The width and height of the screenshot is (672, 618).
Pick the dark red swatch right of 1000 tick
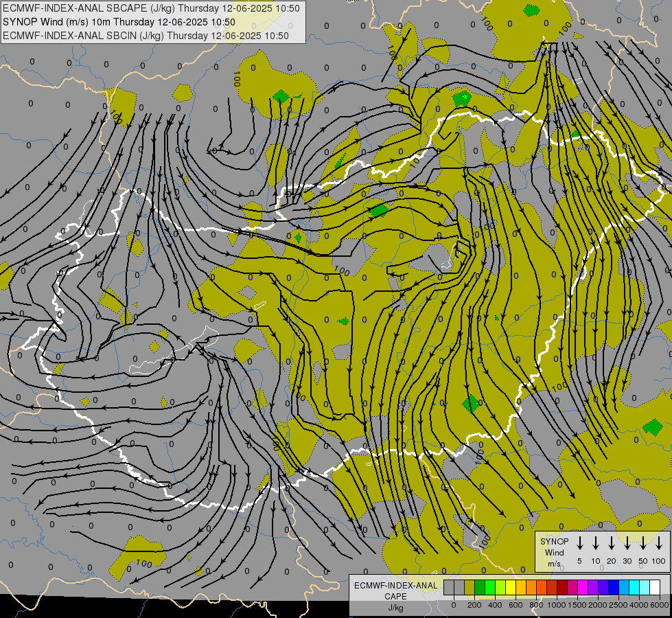click(x=562, y=587)
